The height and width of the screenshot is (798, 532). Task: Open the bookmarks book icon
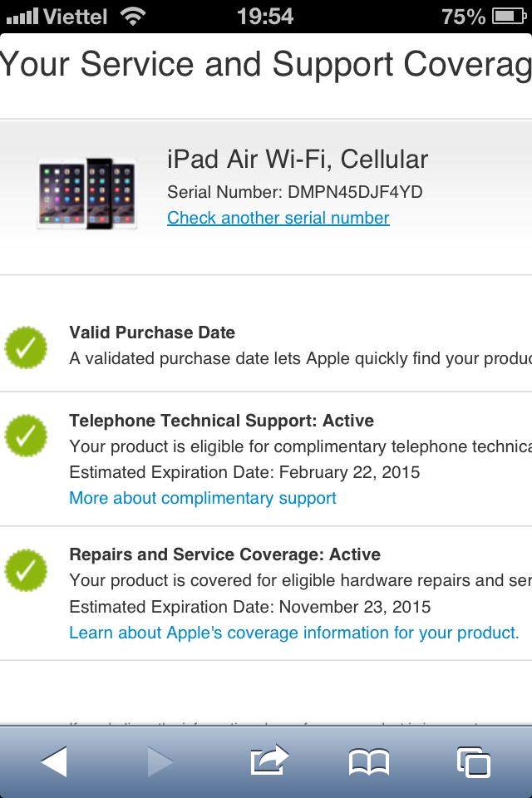point(369,762)
